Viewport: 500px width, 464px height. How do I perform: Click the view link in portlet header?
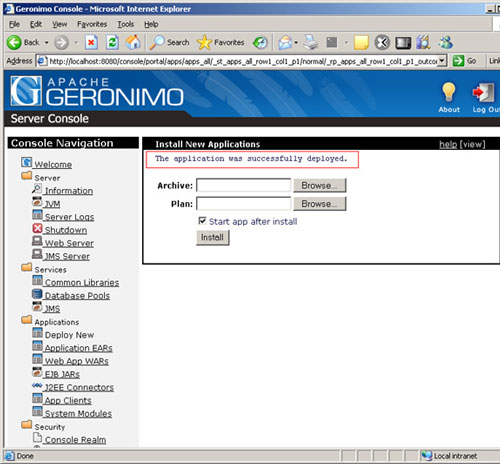point(472,144)
